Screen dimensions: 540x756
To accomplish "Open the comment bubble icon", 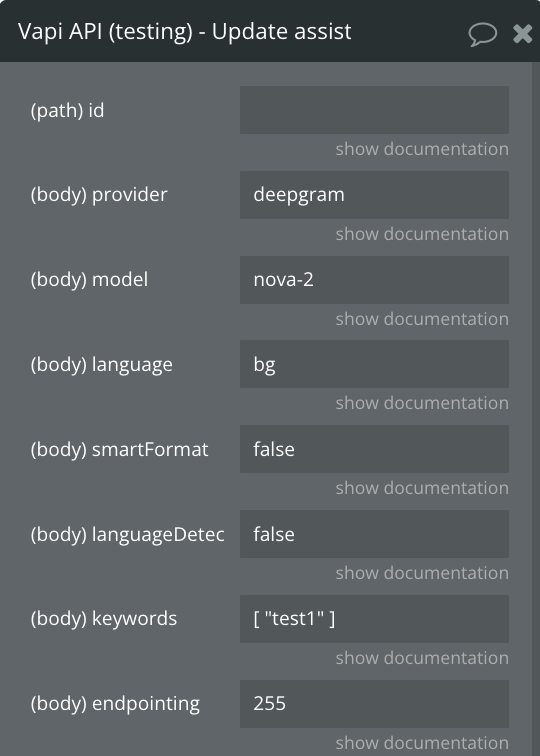I will click(483, 34).
